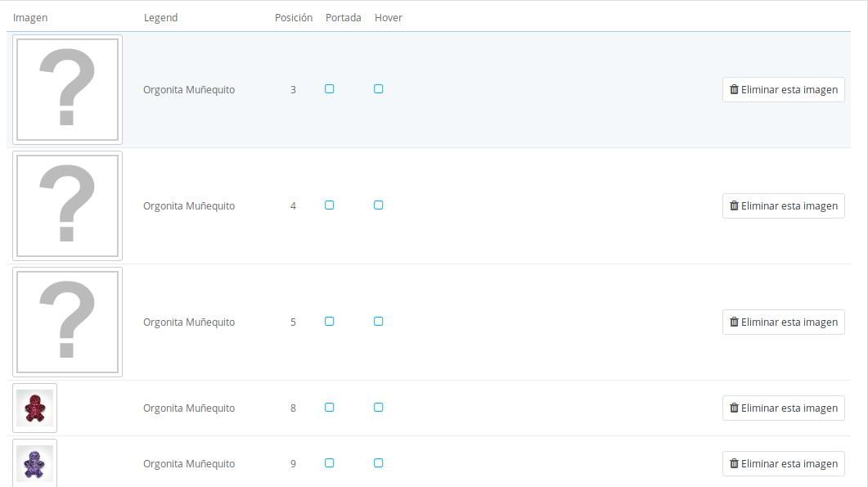Screen dimensions: 868x487
Task: Click position value 3
Action: click(x=293, y=90)
